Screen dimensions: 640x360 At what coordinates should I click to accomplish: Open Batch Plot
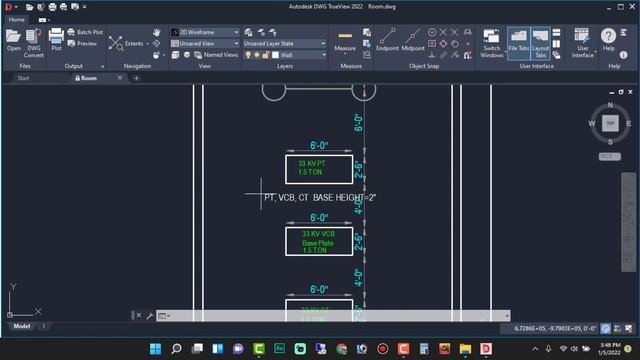click(x=85, y=32)
